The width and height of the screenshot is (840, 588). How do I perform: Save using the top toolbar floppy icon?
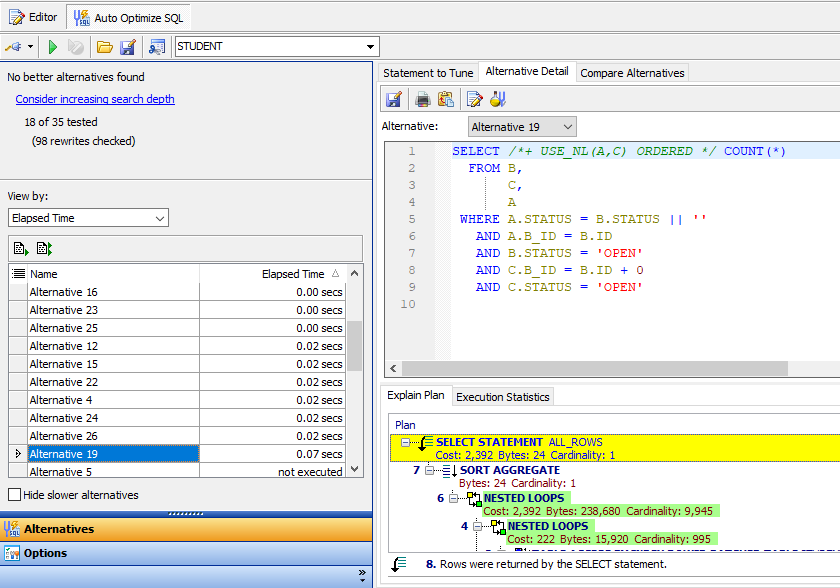(128, 47)
